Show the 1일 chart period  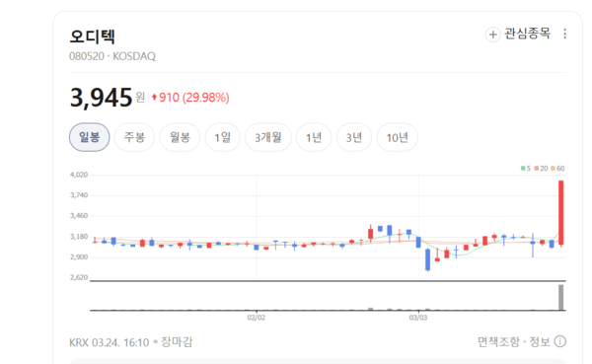click(222, 137)
